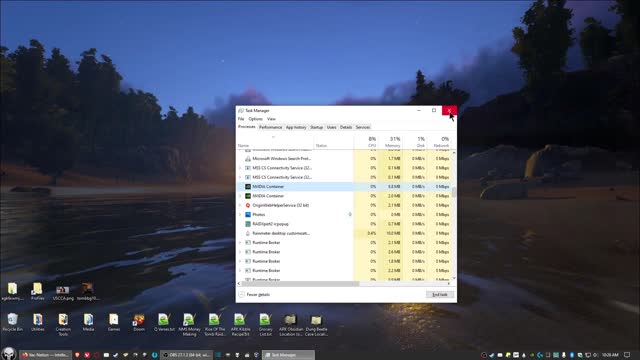This screenshot has height=360, width=640.
Task: Expand the OriginWebHelperService process group
Action: [240, 205]
